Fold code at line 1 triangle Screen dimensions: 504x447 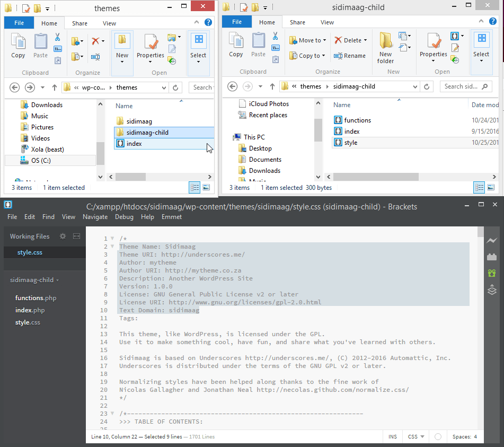112,238
